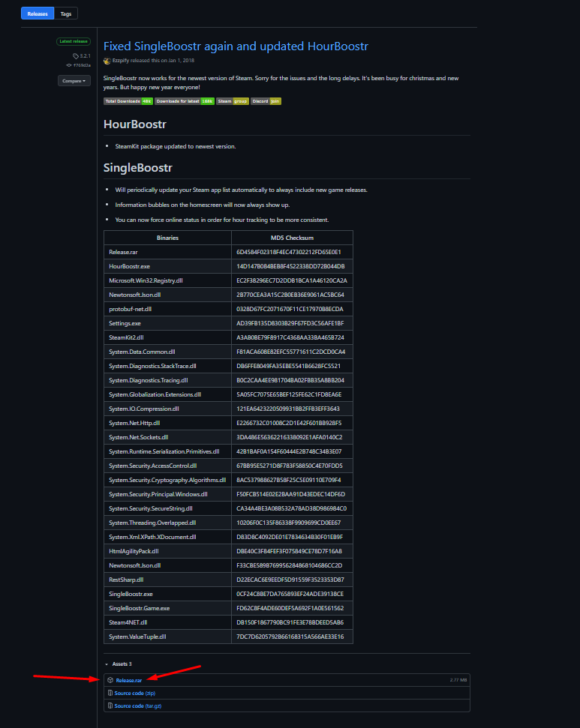580x728 pixels.
Task: Click the 2.77 MB file size
Action: pyautogui.click(x=458, y=680)
